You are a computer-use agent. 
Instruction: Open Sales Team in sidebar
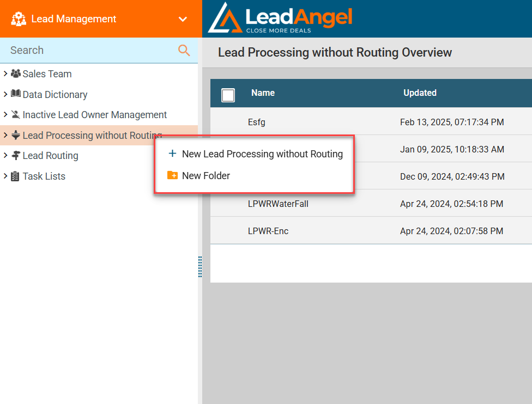[x=47, y=74]
